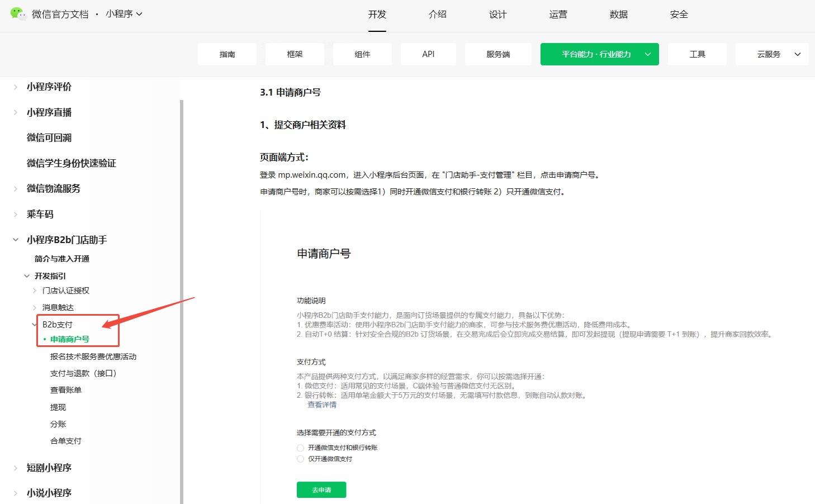This screenshot has height=504, width=815.
Task: Click the 1、提交商户相关资料 heading
Action: tap(303, 125)
